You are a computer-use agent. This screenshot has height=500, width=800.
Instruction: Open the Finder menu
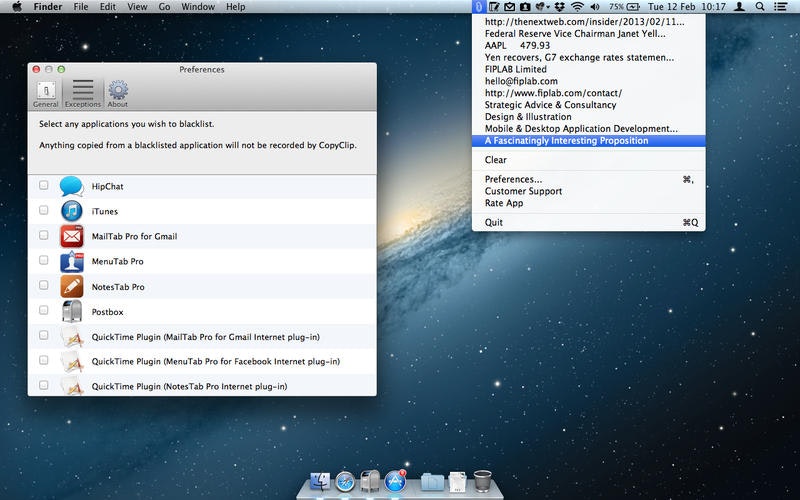[x=47, y=7]
